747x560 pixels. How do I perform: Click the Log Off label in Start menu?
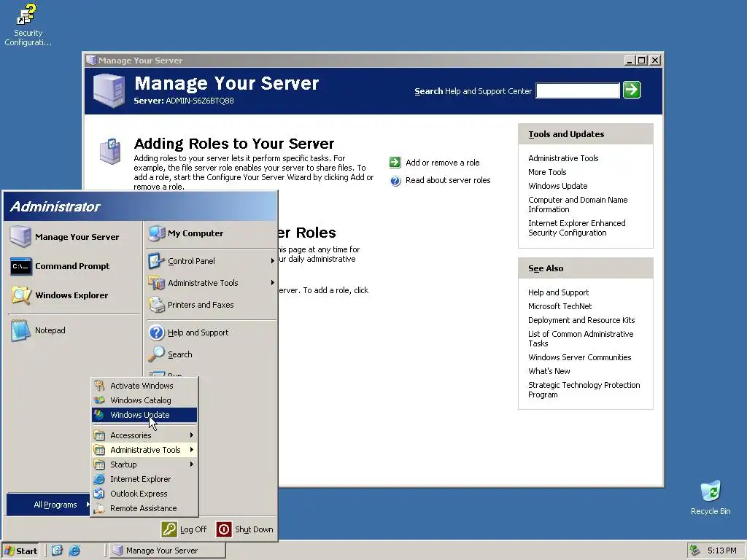[193, 529]
